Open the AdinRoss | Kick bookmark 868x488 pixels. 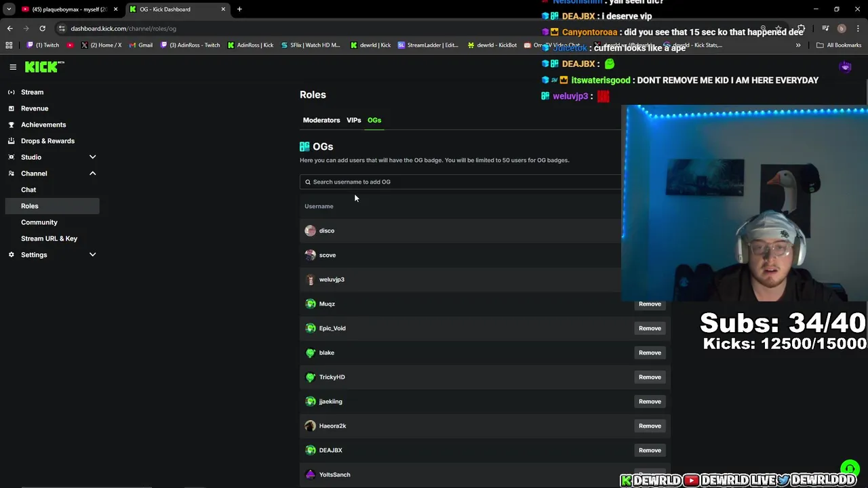click(x=250, y=45)
